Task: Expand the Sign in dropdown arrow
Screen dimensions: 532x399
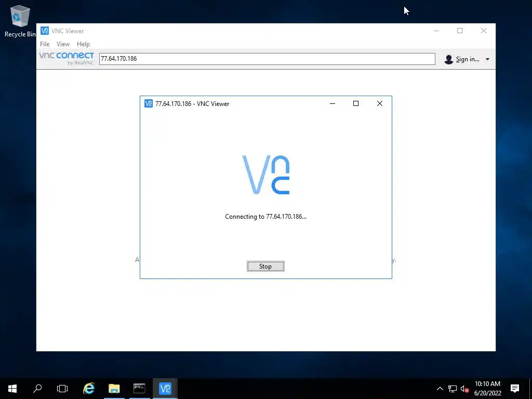Action: click(x=487, y=59)
